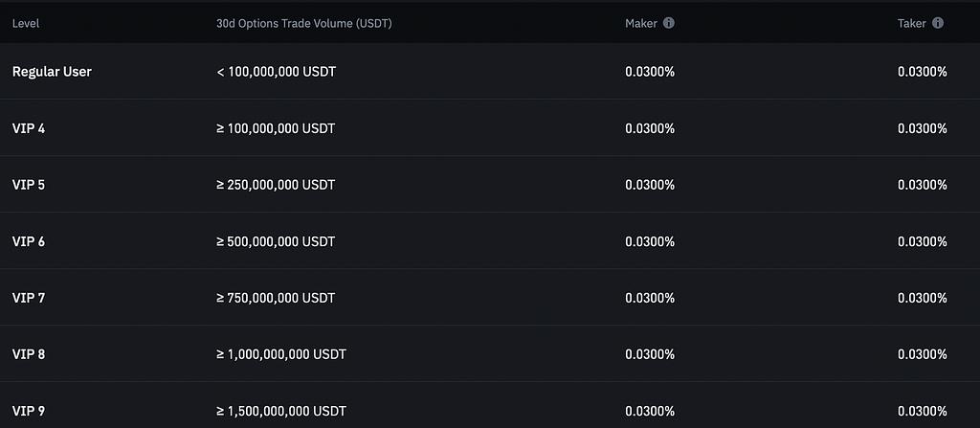Click the VIP 8 level label
Image resolution: width=980 pixels, height=428 pixels.
click(x=29, y=354)
